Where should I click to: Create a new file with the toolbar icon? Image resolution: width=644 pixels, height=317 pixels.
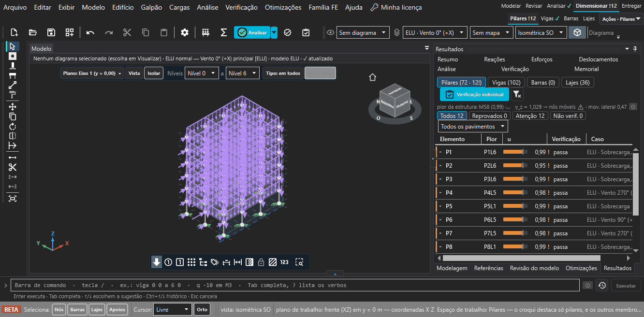pos(14,32)
